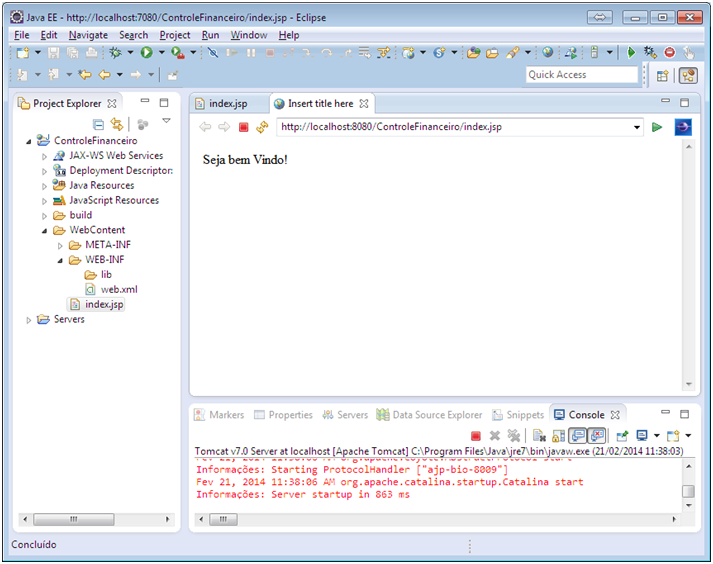
Task: Terminate the console with red square
Action: pos(476,436)
